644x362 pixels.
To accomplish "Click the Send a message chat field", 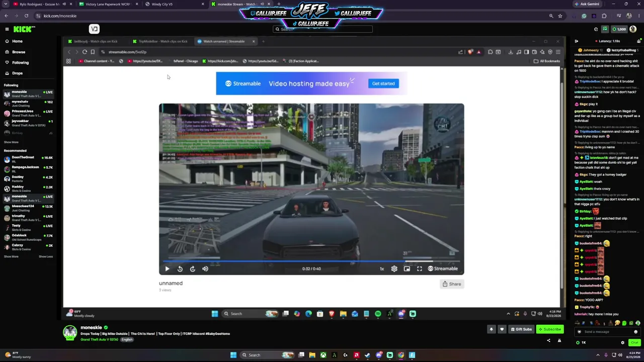I will pos(607,332).
